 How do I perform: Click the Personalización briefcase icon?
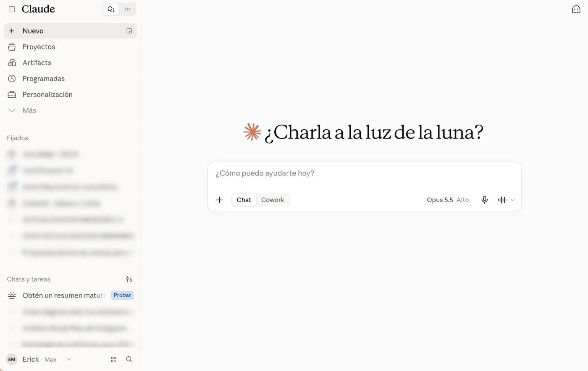[x=12, y=94]
